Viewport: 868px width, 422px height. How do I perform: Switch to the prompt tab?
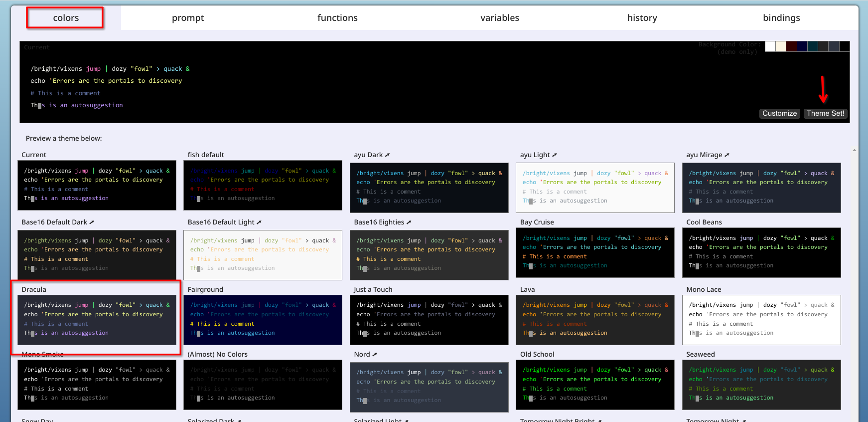(x=188, y=18)
